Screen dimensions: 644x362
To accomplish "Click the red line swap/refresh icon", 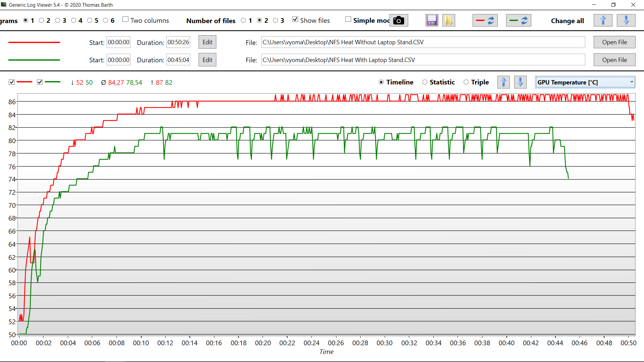I will [x=485, y=20].
